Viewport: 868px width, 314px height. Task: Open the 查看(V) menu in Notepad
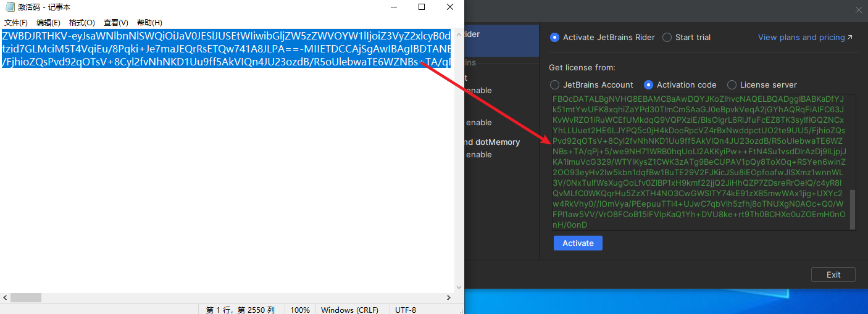pyautogui.click(x=115, y=23)
